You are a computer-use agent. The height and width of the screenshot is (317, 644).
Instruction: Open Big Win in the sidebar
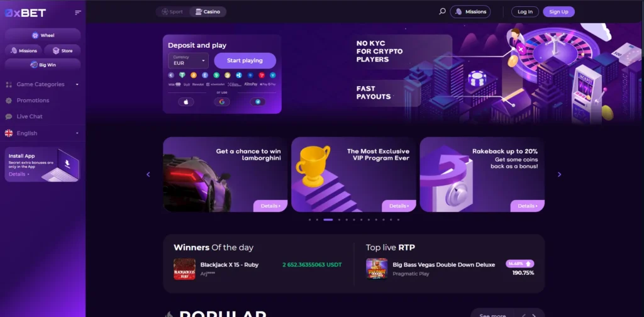point(43,65)
